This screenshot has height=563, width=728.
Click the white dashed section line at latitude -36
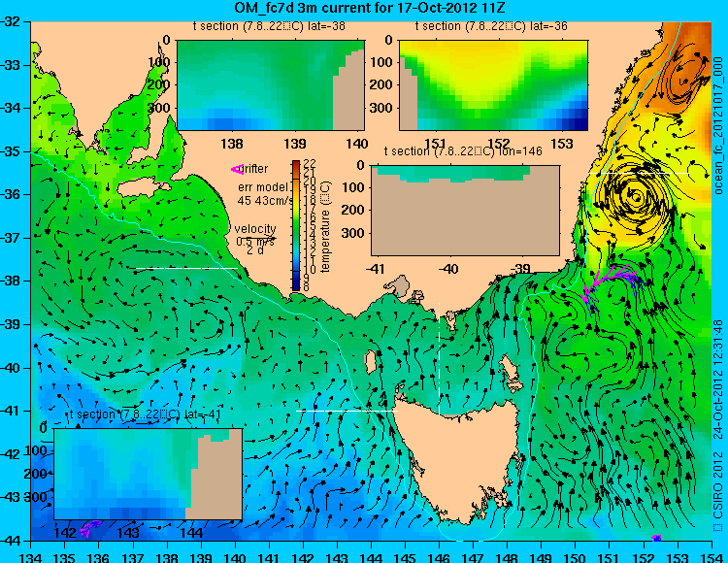pyautogui.click(x=640, y=174)
